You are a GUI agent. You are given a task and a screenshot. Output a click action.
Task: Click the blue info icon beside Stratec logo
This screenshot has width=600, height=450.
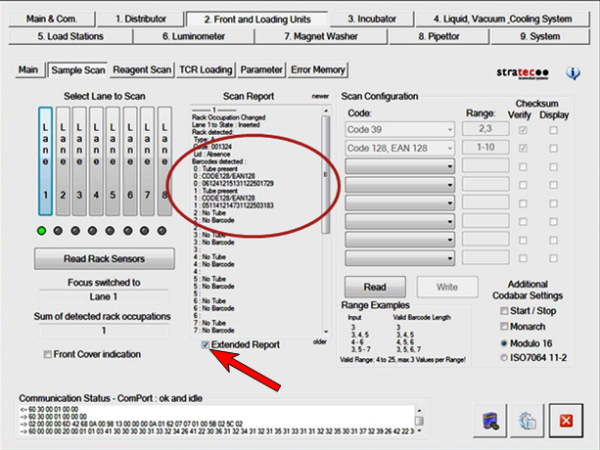[573, 73]
